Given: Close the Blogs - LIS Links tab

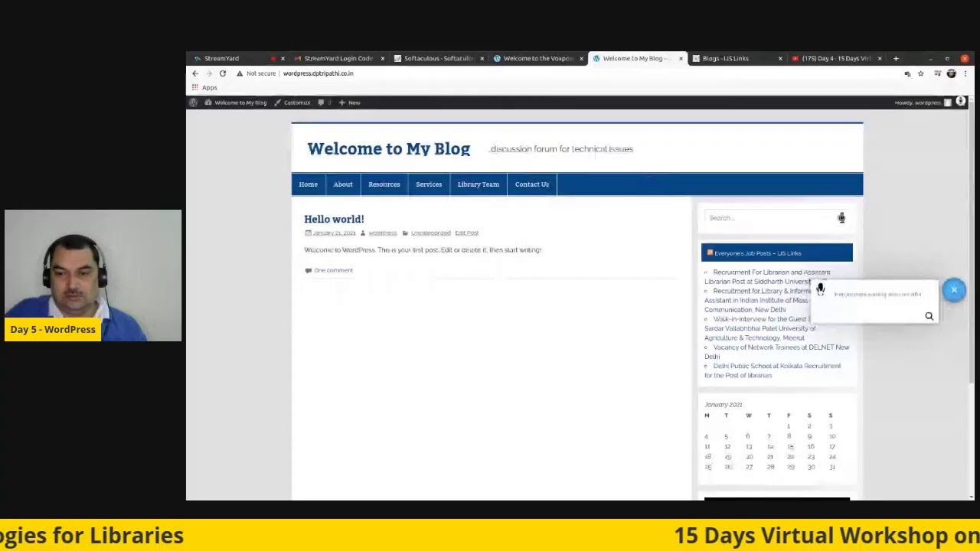Looking at the screenshot, I should coord(780,58).
